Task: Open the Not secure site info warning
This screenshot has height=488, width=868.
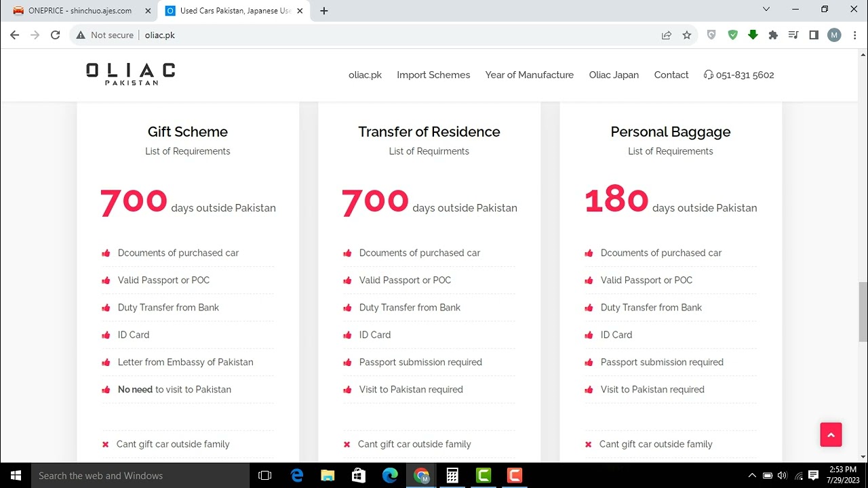Action: coord(104,35)
